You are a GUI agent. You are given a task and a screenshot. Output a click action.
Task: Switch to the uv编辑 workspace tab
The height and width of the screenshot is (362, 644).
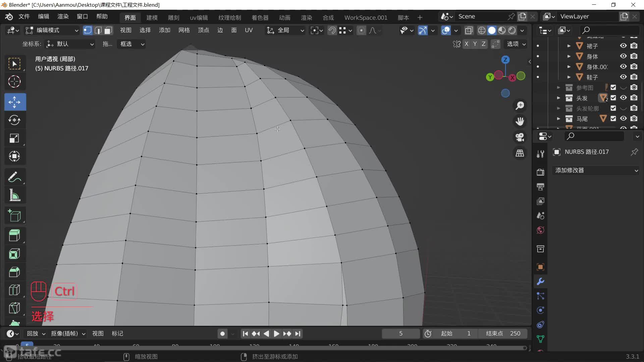pyautogui.click(x=199, y=17)
